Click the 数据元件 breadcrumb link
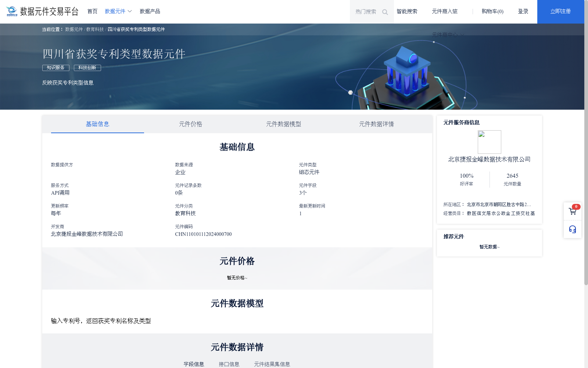This screenshot has width=588, height=368. point(74,29)
